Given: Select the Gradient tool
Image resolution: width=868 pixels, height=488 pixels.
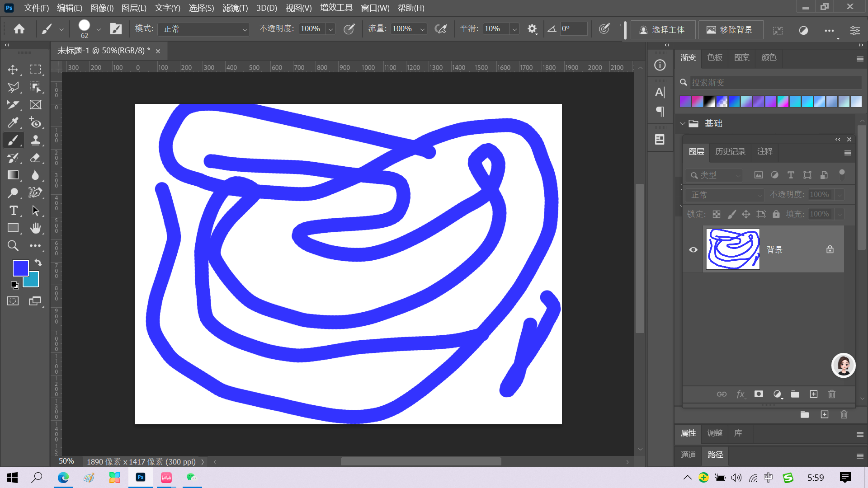Looking at the screenshot, I should 13,175.
